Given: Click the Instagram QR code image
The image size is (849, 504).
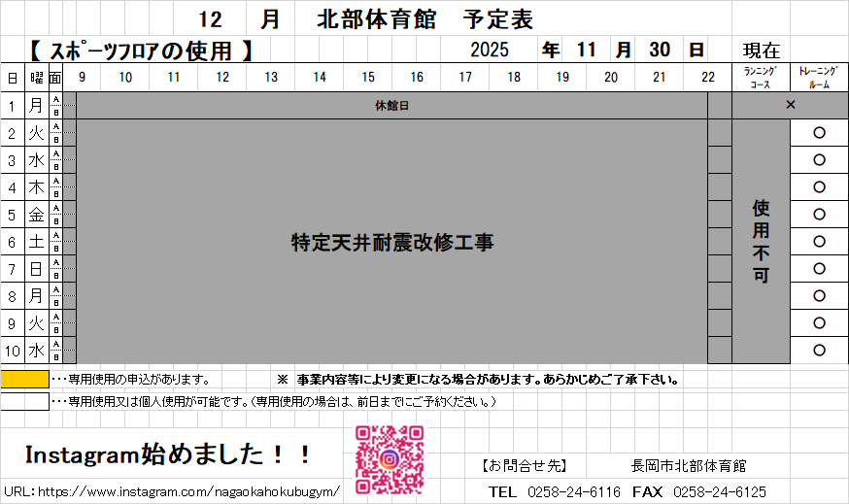Looking at the screenshot, I should pyautogui.click(x=389, y=459).
